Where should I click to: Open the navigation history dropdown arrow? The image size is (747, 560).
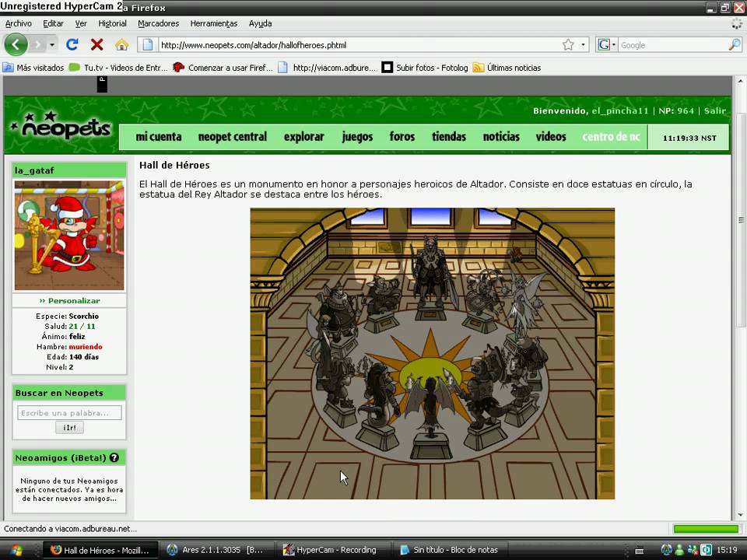tap(52, 45)
